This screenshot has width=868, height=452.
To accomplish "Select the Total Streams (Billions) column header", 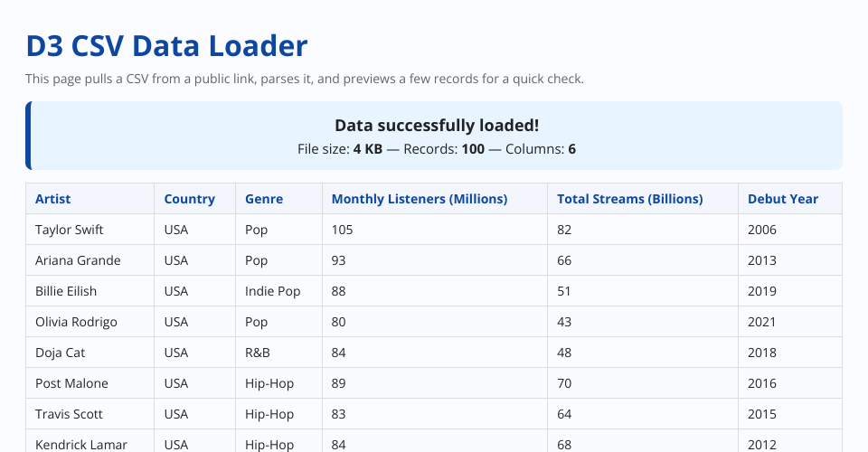I will pos(629,199).
